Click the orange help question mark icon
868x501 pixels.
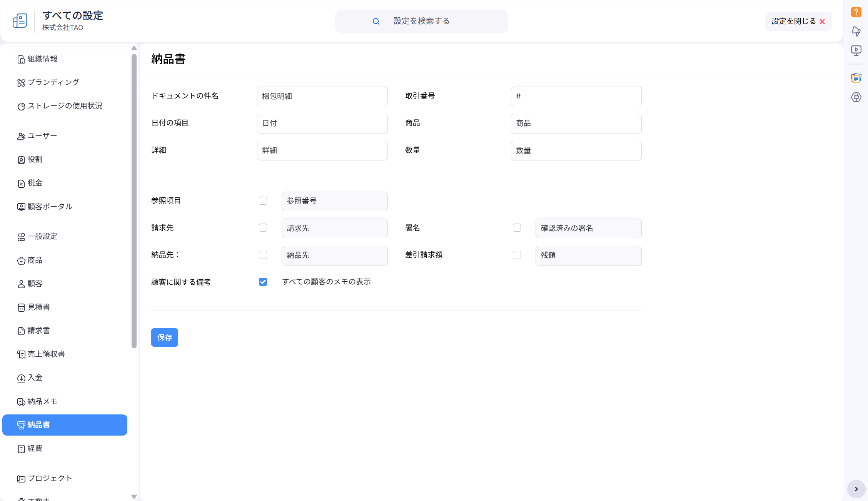pos(856,12)
